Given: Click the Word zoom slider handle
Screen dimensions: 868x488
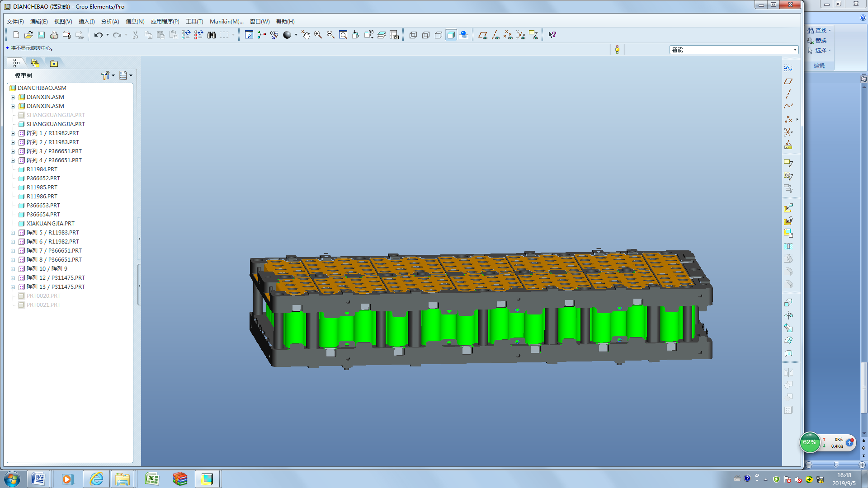Looking at the screenshot, I should pos(836,465).
